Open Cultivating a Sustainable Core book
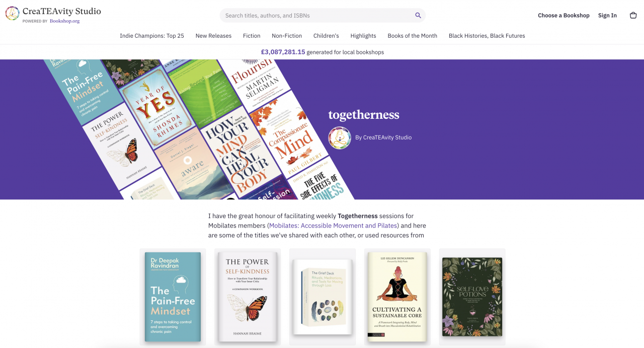Viewport: 644px width, 348px height. pyautogui.click(x=397, y=297)
